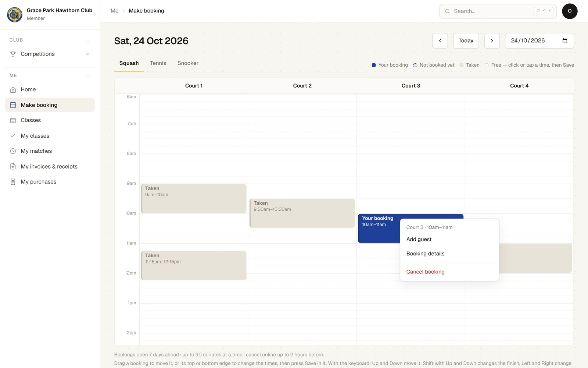Screen dimensions: 588x368
Task: Open the user avatar menu
Action: point(570,11)
